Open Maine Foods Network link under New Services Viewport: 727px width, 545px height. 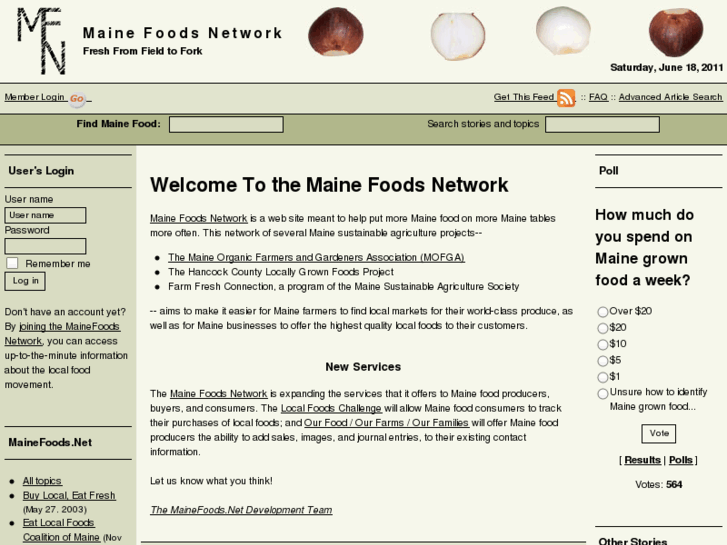(218, 394)
